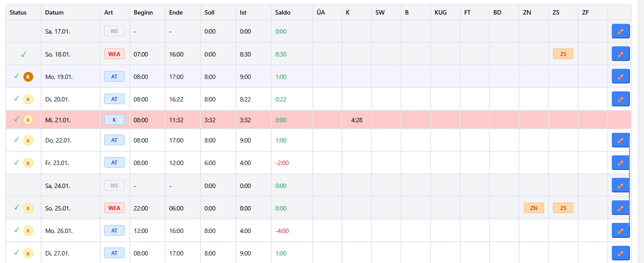
Task: Select the K status badge on So, 25.01.
Action: click(28, 208)
